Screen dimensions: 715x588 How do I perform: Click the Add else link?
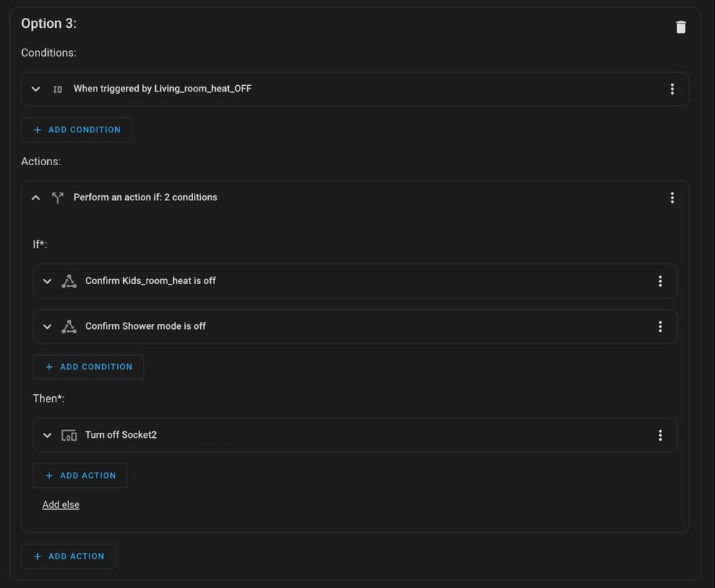click(61, 504)
